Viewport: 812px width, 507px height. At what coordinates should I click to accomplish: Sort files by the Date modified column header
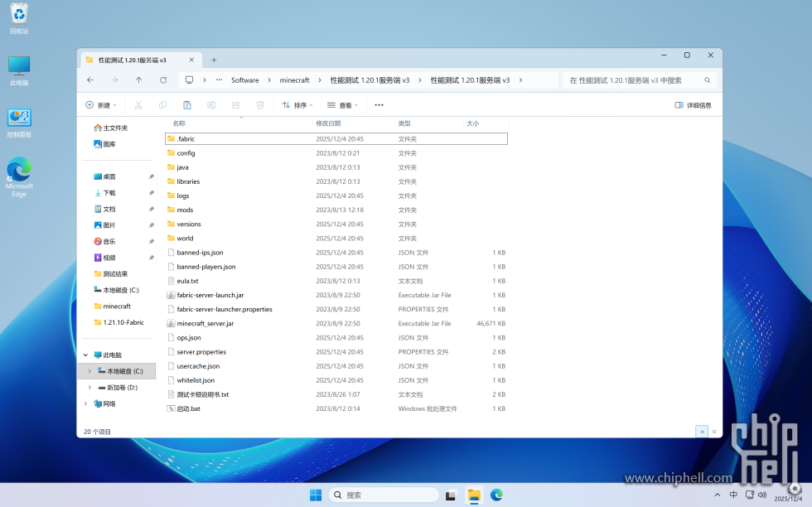tap(328, 123)
